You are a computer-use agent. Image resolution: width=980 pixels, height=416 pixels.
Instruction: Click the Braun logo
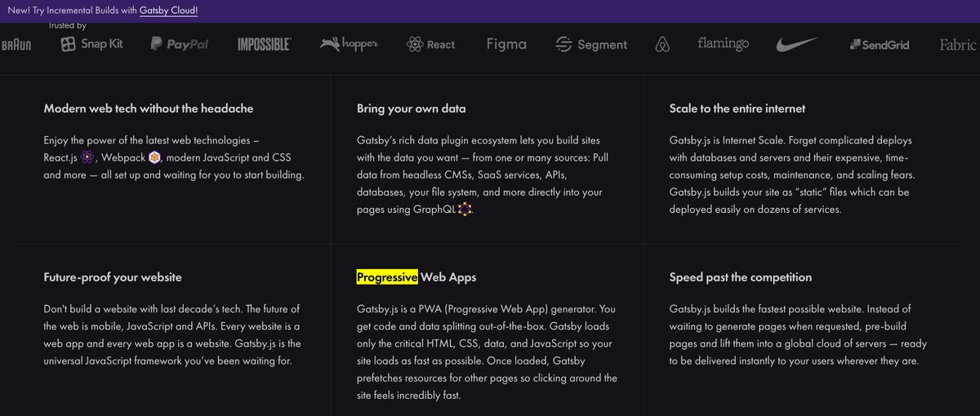point(16,45)
